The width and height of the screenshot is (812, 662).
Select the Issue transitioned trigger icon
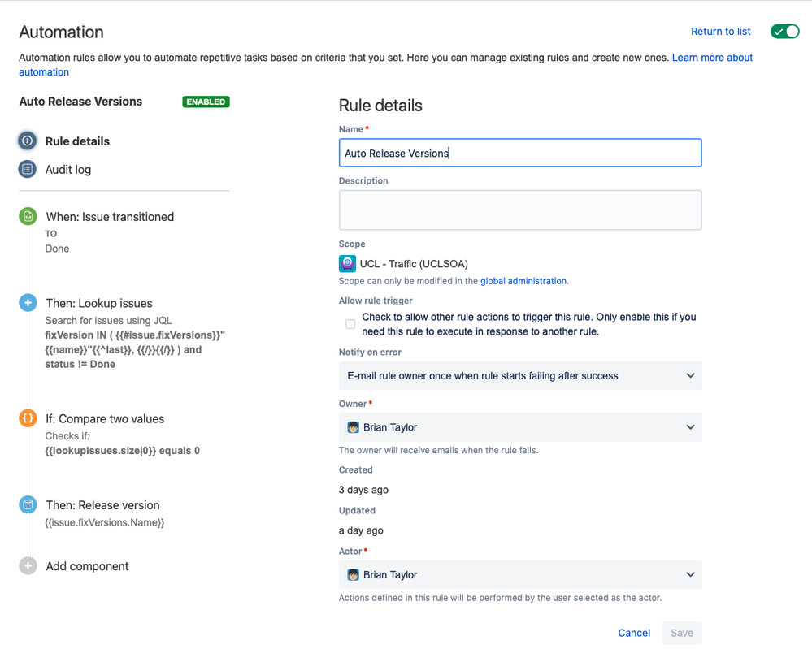[28, 216]
